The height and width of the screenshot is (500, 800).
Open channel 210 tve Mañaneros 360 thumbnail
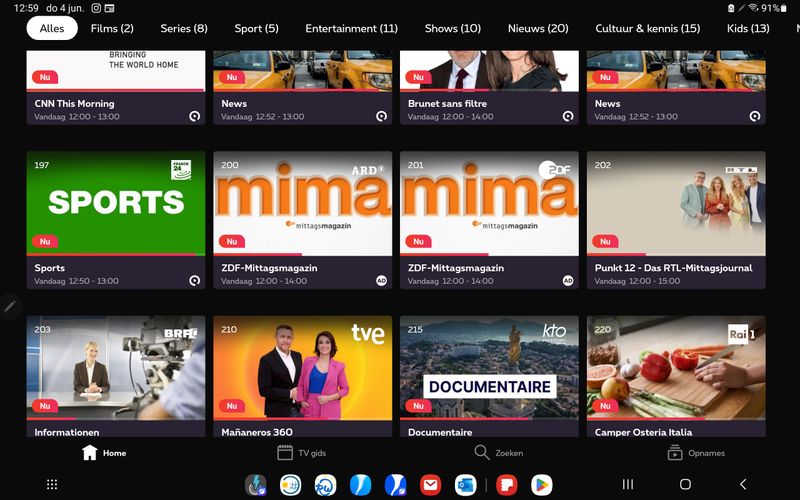[303, 367]
